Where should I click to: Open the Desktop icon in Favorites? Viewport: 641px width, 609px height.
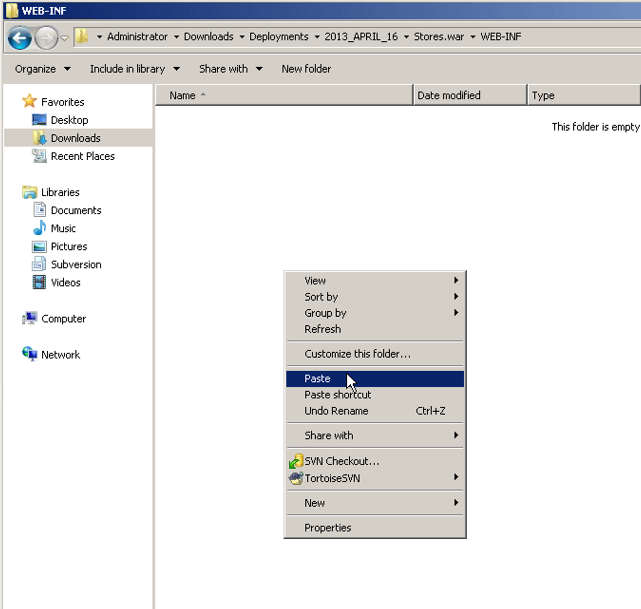40,120
